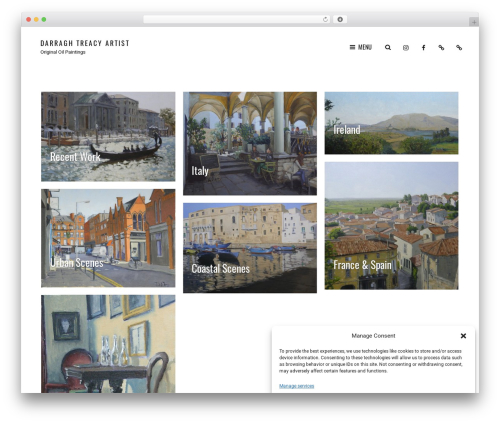The height and width of the screenshot is (423, 500).
Task: Click the browser reload icon
Action: pos(325,19)
